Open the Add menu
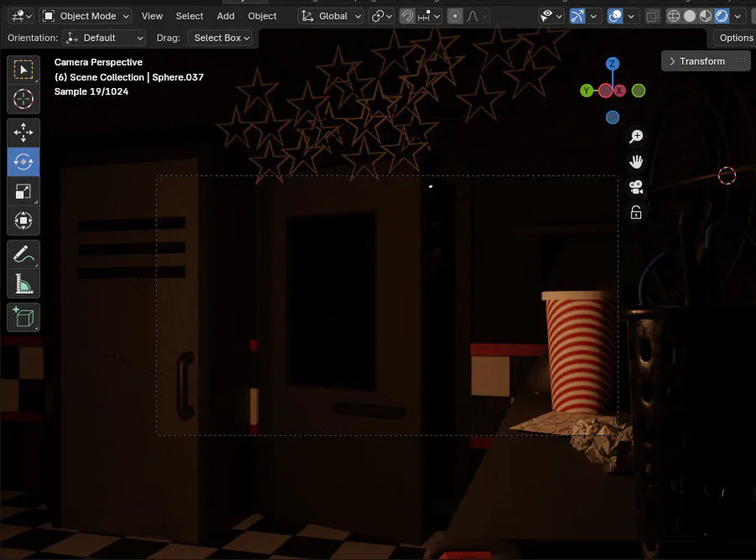The width and height of the screenshot is (756, 560). [x=226, y=17]
